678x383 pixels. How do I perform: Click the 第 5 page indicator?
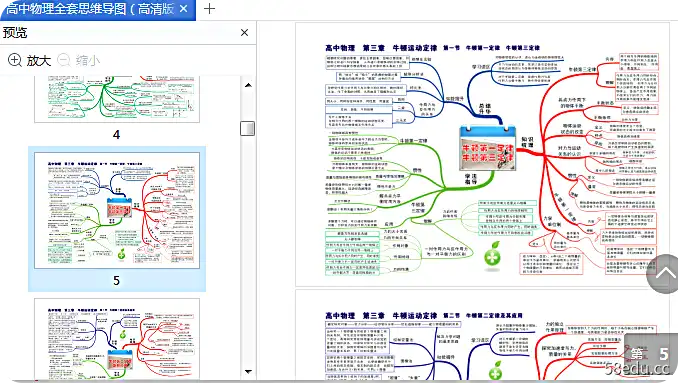651,354
